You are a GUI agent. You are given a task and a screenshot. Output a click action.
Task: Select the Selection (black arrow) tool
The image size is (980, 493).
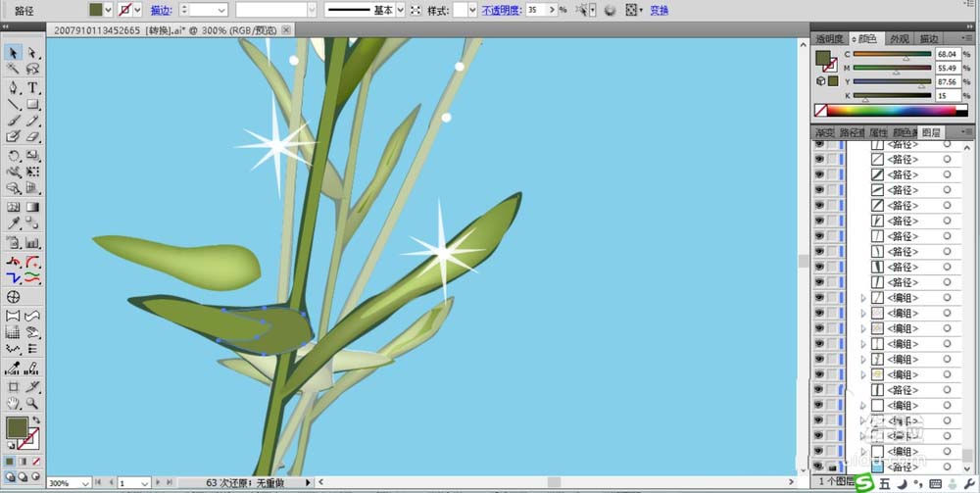tap(13, 53)
